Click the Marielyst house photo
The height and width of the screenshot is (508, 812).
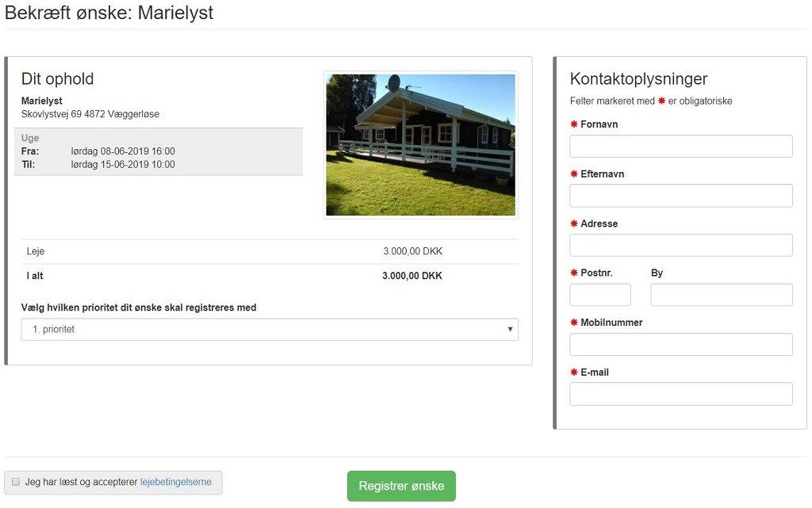420,145
